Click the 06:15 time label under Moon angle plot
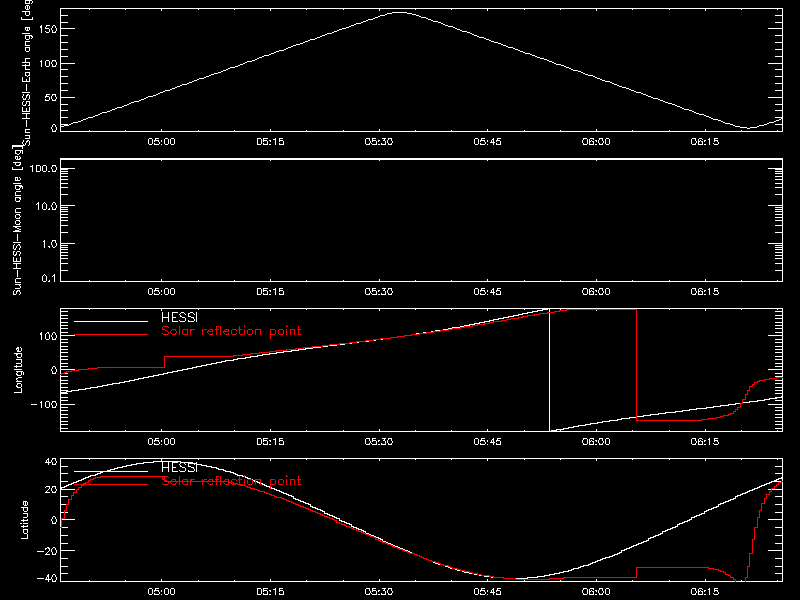Viewport: 800px width, 600px height. [705, 292]
